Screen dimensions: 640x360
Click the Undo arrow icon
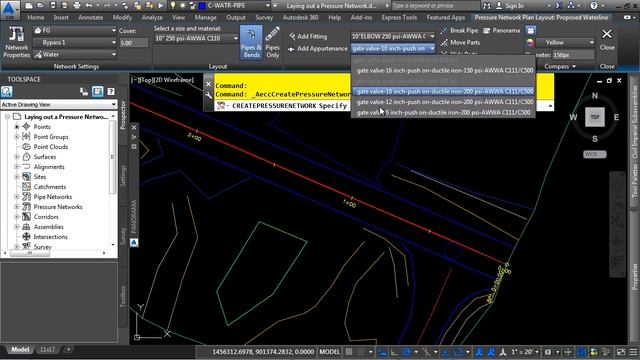(89, 6)
